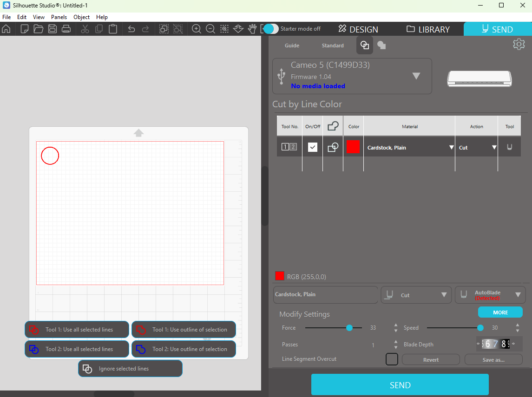Toggle cut outline icon in red row
This screenshot has width=532, height=397.
[x=333, y=147]
